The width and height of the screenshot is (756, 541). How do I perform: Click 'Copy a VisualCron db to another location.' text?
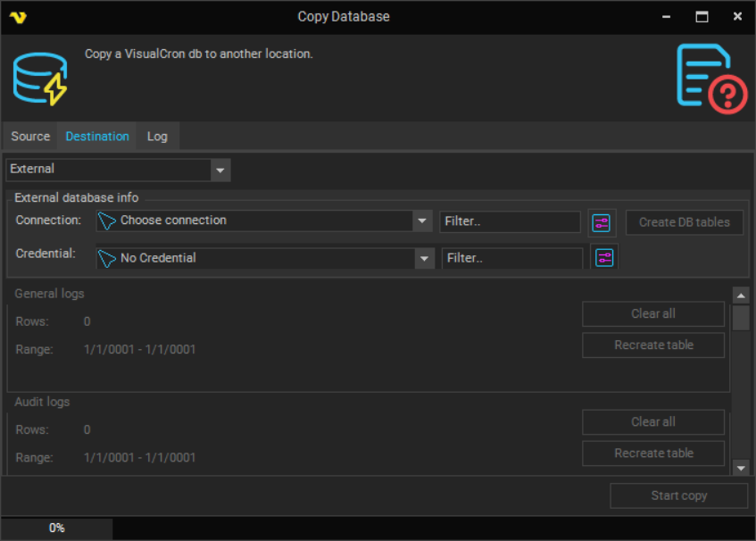199,54
